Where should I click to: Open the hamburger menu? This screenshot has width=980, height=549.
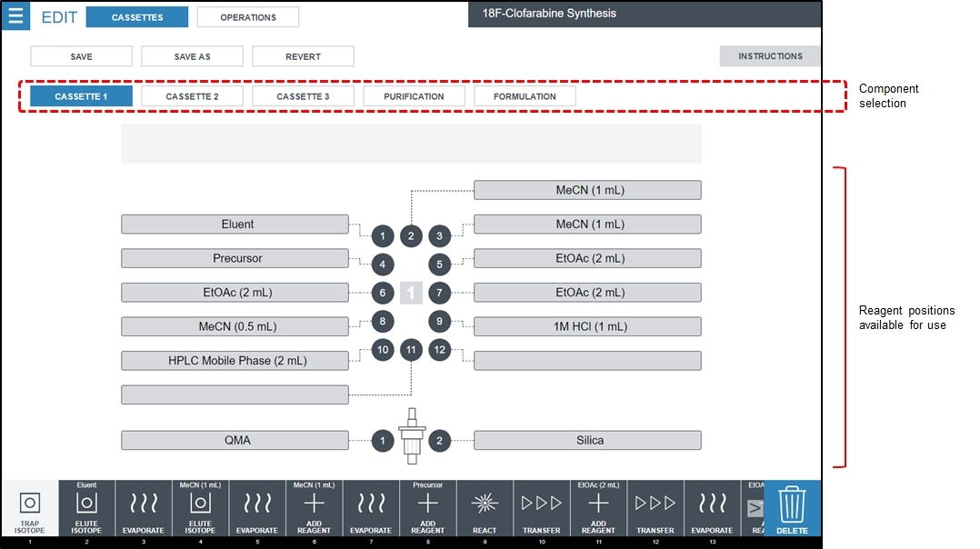(15, 16)
